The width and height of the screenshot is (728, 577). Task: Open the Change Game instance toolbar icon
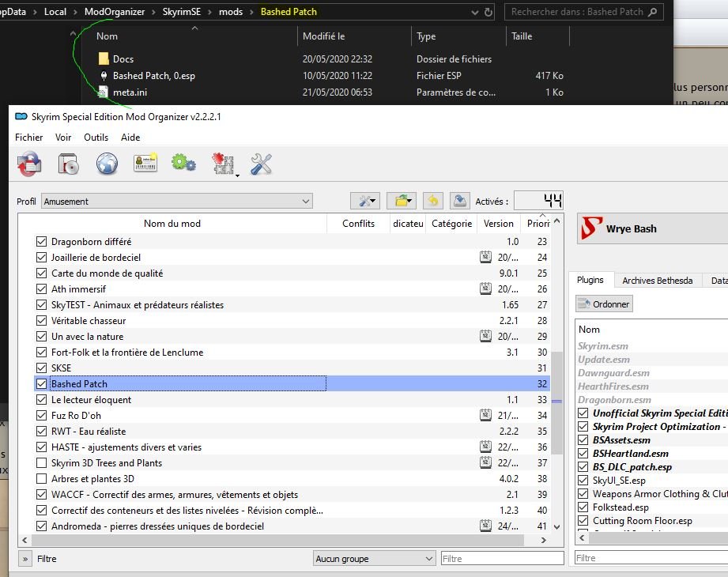(29, 164)
